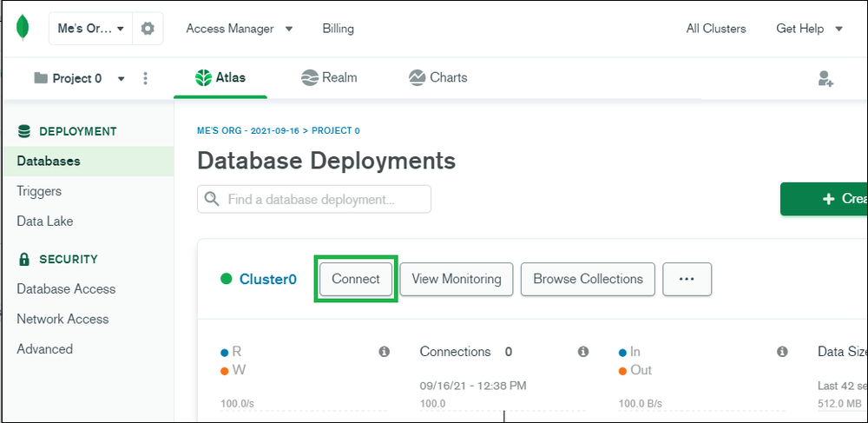Open the Project 0 project selector
This screenshot has height=423, width=868.
point(80,78)
